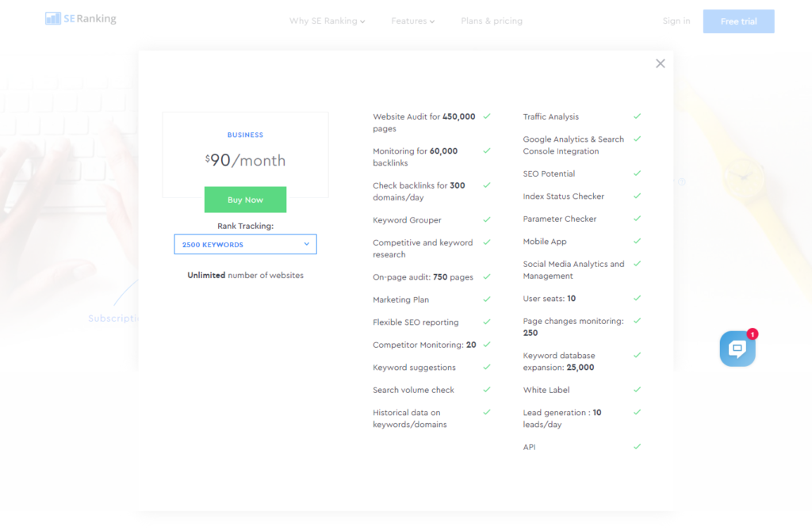Expand the Features menu
Screen dimensions: 812x530
(412, 21)
